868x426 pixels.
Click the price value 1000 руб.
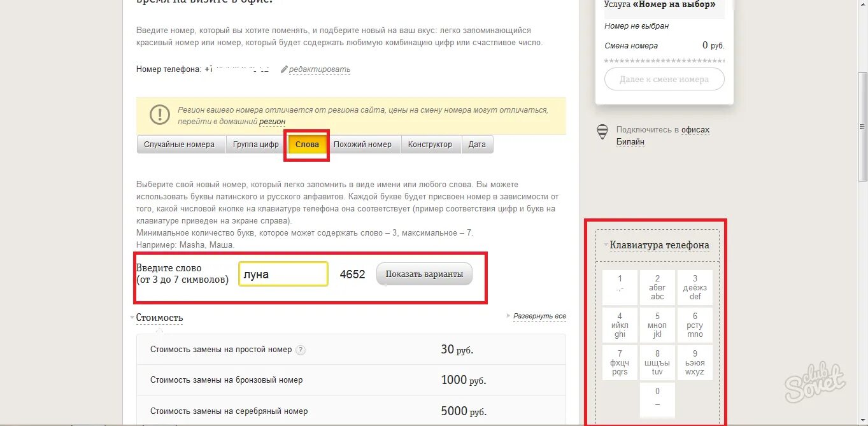(463, 380)
